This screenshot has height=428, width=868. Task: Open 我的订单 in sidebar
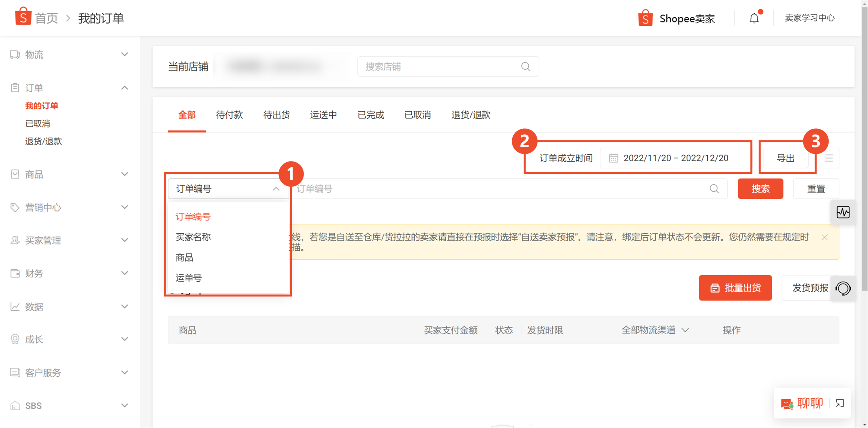pyautogui.click(x=42, y=106)
